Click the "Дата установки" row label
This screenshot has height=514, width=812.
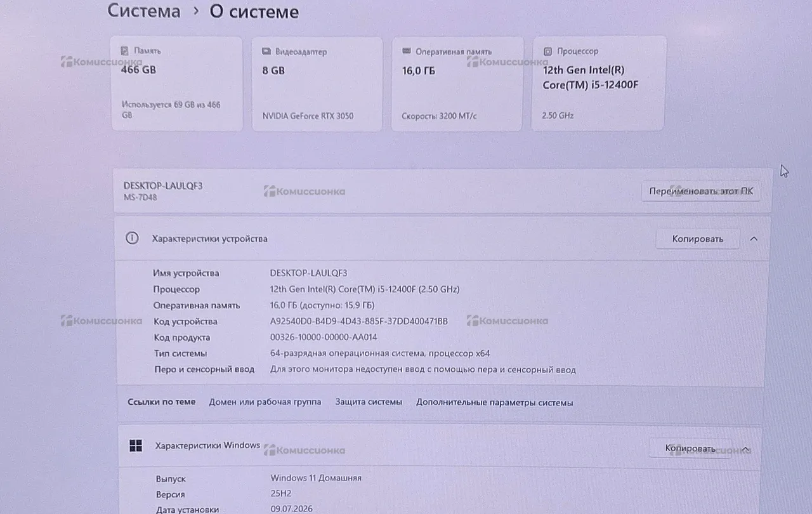click(x=187, y=510)
